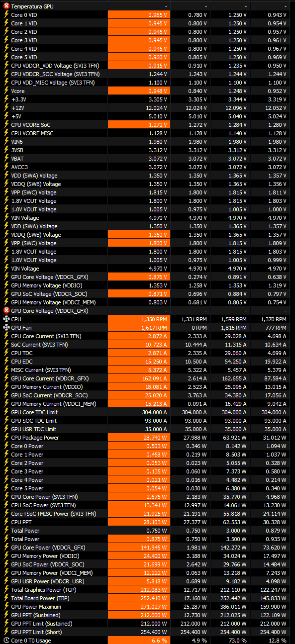Click lightning icon next to GPU Core TDC Limit
295x644 pixels.
tap(6, 412)
